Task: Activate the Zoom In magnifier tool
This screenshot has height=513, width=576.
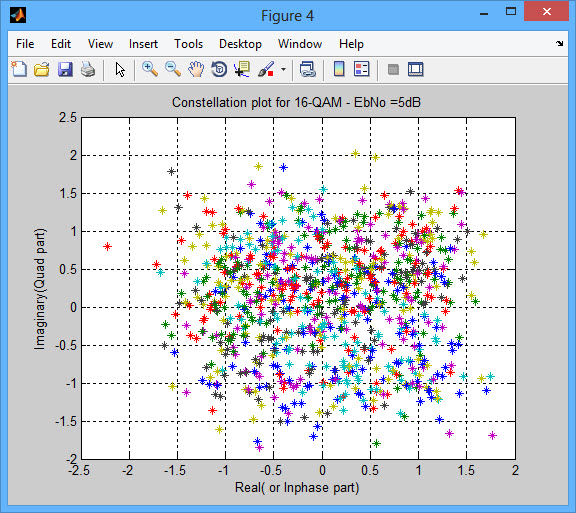Action: tap(150, 69)
